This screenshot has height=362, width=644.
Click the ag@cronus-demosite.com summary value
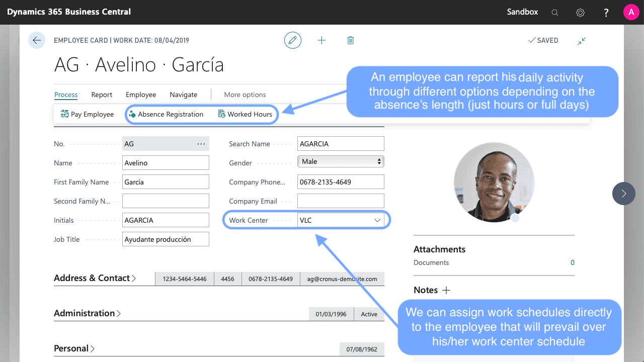pyautogui.click(x=342, y=279)
